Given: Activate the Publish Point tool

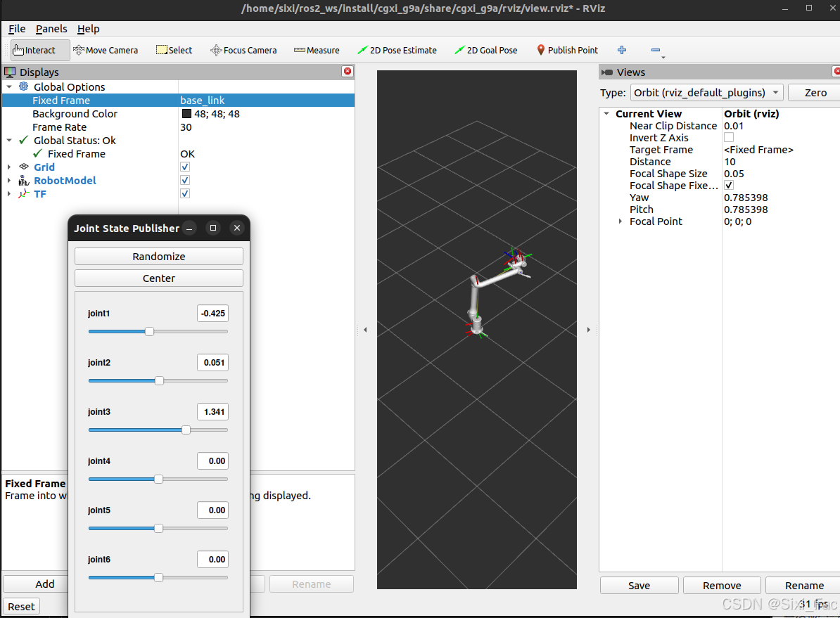Looking at the screenshot, I should (x=567, y=50).
